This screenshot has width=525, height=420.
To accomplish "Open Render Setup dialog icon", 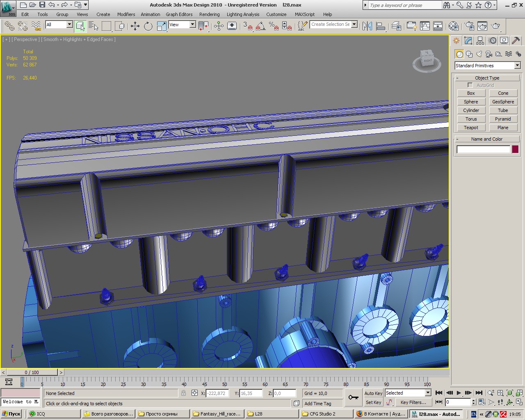I will [469, 26].
